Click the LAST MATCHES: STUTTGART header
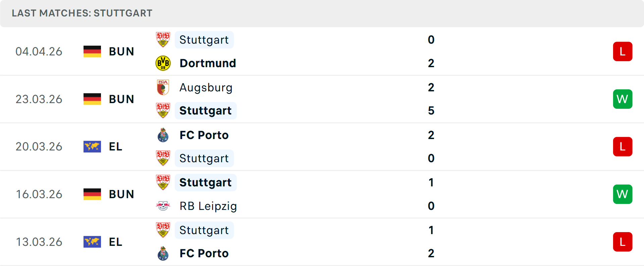The image size is (644, 266). click(x=82, y=13)
